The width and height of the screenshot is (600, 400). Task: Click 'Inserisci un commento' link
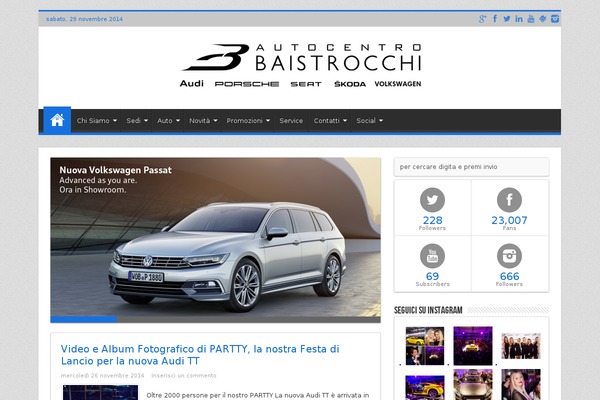(x=184, y=376)
